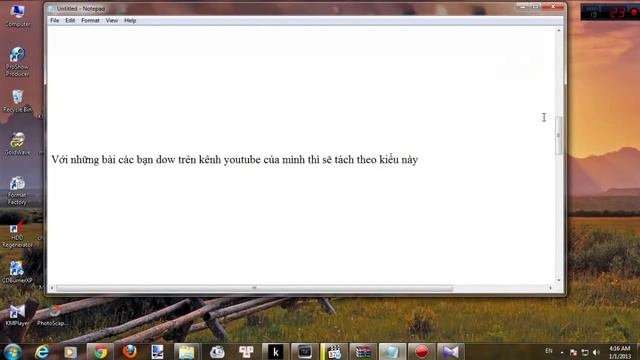Open the Help menu in Notepad
Viewport: 640px width, 360px height.
point(130,20)
